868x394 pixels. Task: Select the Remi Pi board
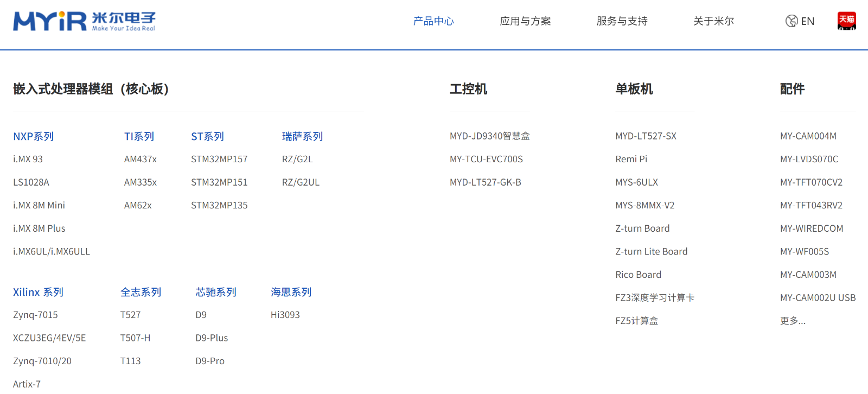[631, 159]
